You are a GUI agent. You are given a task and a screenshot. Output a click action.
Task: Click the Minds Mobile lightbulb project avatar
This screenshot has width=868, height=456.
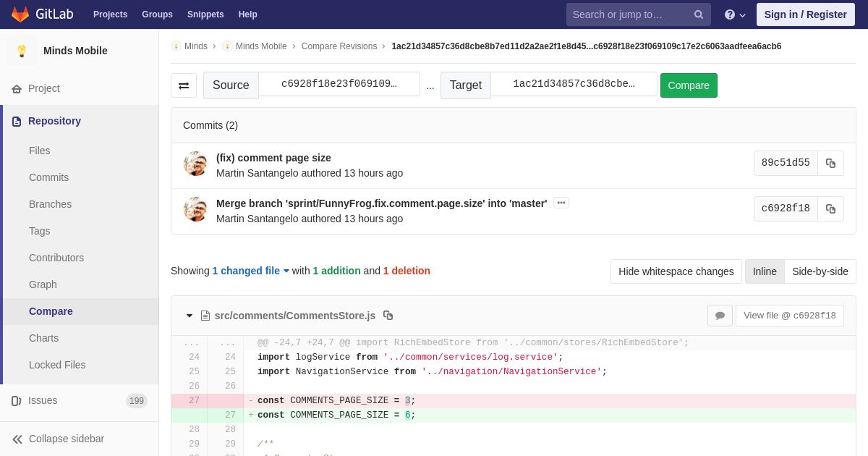(22, 51)
